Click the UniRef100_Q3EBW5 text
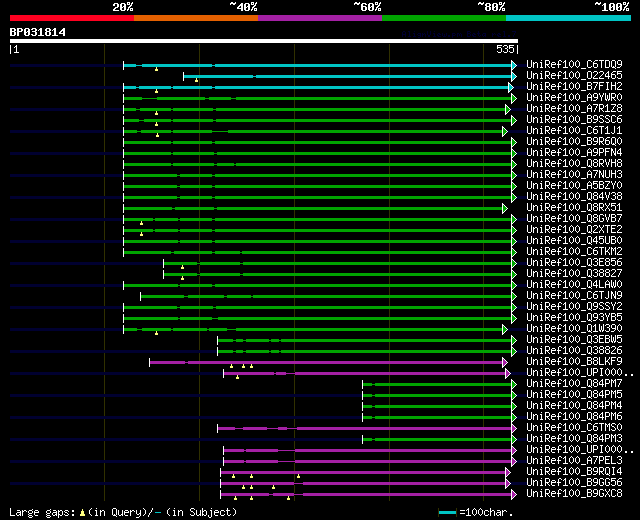Screen dimensions: 640x520 [574, 340]
